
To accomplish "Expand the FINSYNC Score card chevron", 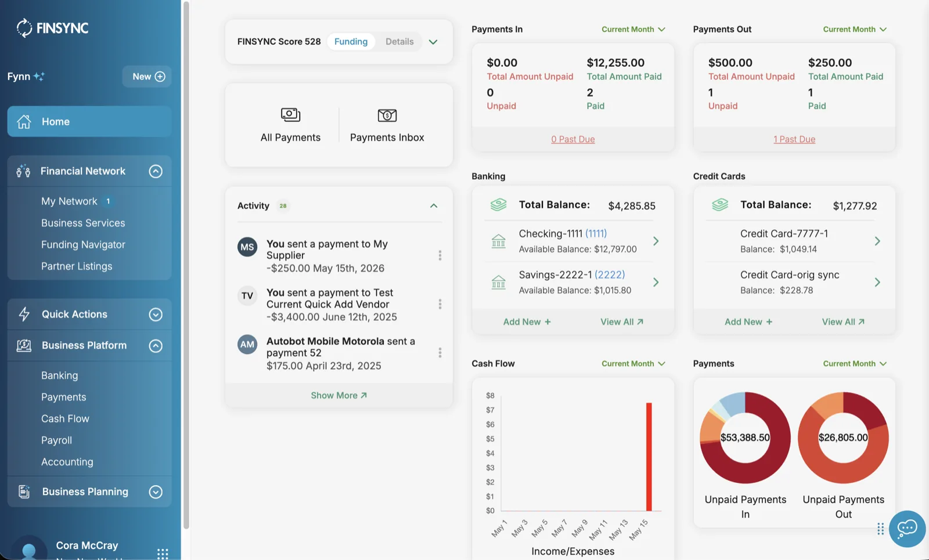I will (433, 42).
